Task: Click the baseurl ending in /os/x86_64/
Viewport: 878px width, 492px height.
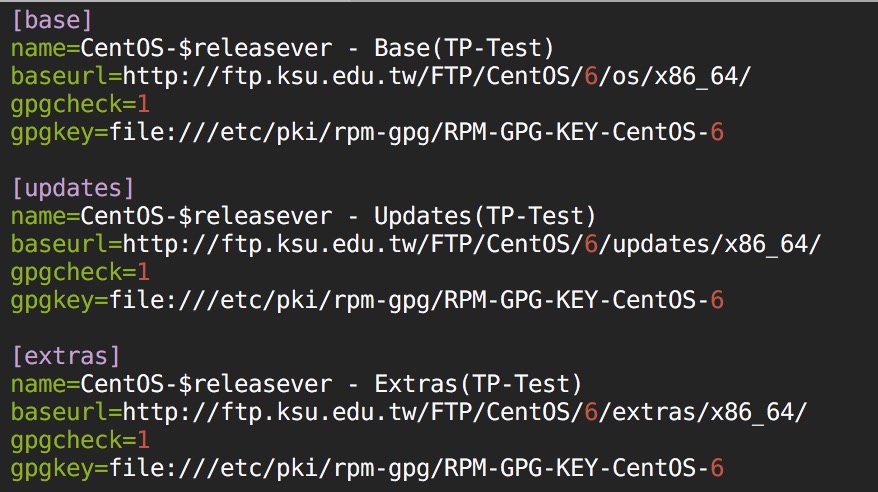Action: coord(436,77)
